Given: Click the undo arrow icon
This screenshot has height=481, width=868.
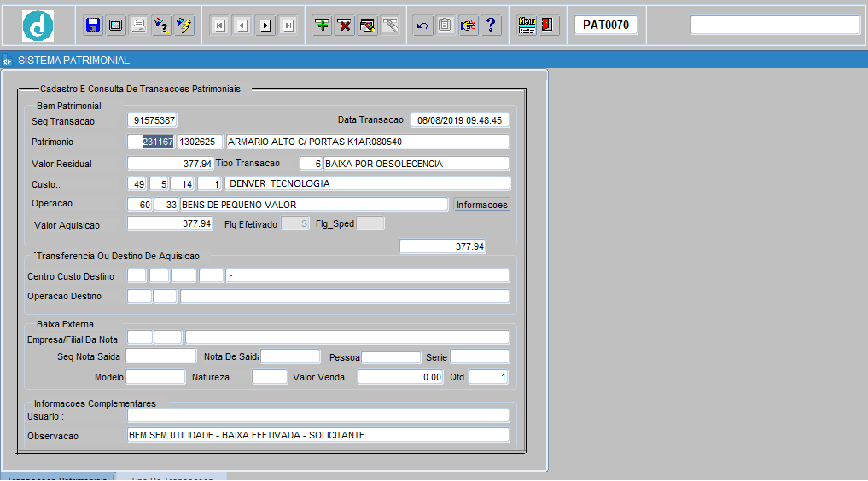Looking at the screenshot, I should coord(422,26).
